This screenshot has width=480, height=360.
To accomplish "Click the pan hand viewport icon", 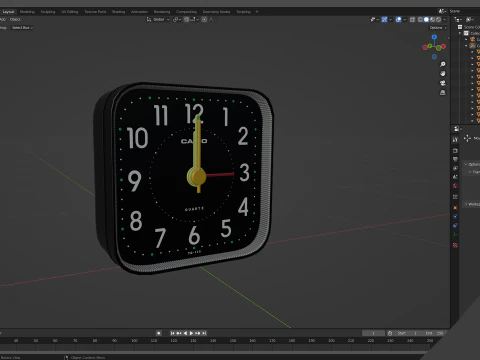I will click(x=443, y=73).
